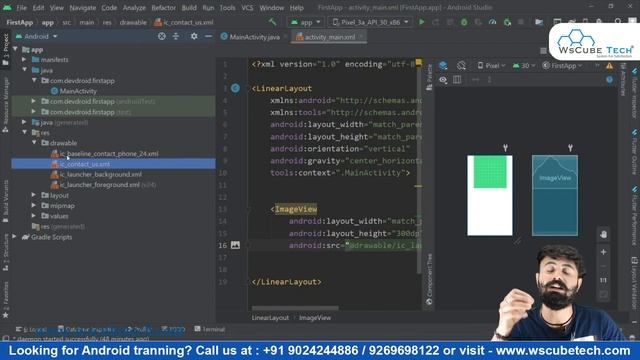Click the view mode icon above the editor
Screen dimensions: 640x360
543,51
